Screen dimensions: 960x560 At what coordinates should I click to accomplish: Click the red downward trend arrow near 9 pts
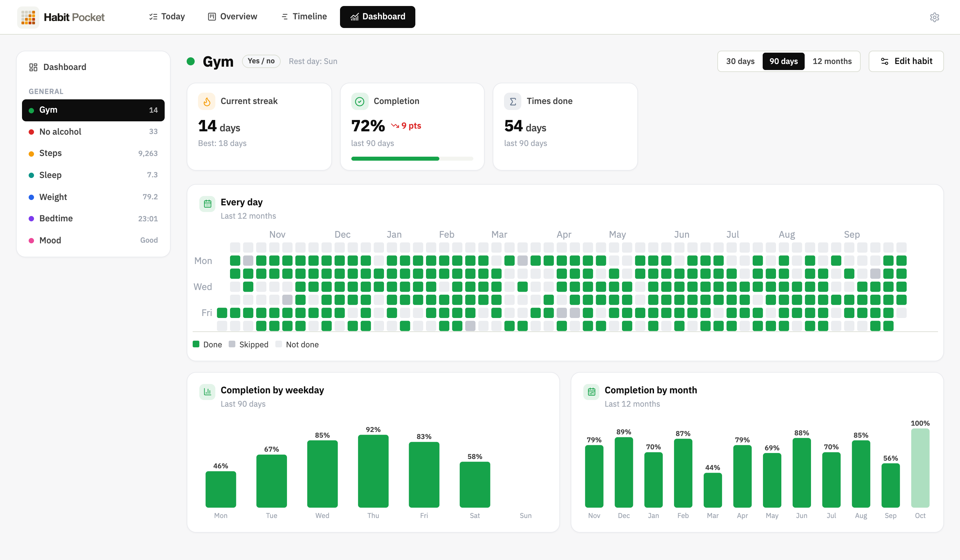point(395,126)
